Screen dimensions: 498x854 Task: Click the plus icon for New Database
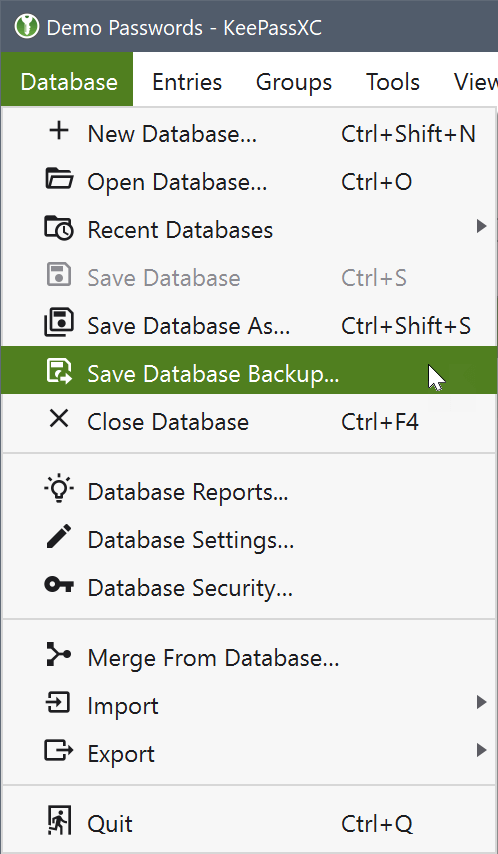[x=59, y=131]
